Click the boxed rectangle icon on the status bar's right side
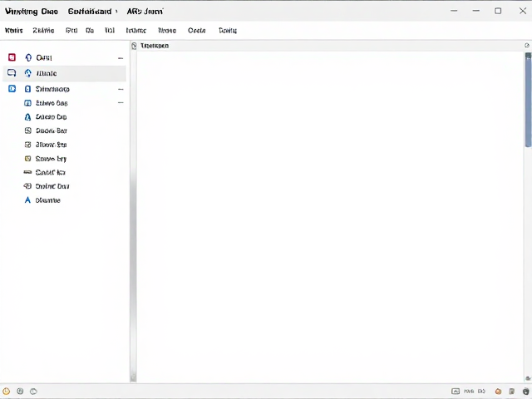 [456, 392]
